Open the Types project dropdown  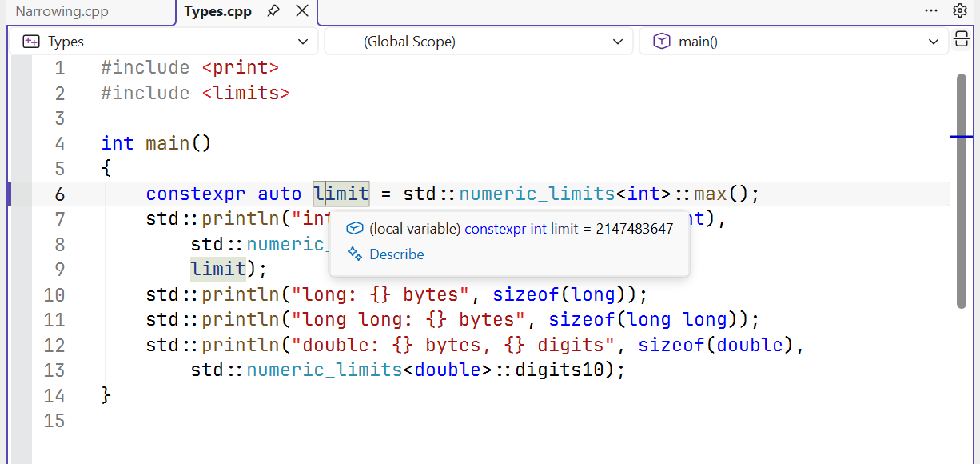point(163,42)
